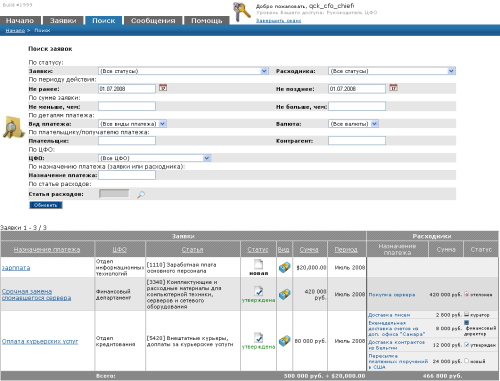500x381 pixels.
Task: Click финансовый директор status icon
Action: tap(466, 322)
